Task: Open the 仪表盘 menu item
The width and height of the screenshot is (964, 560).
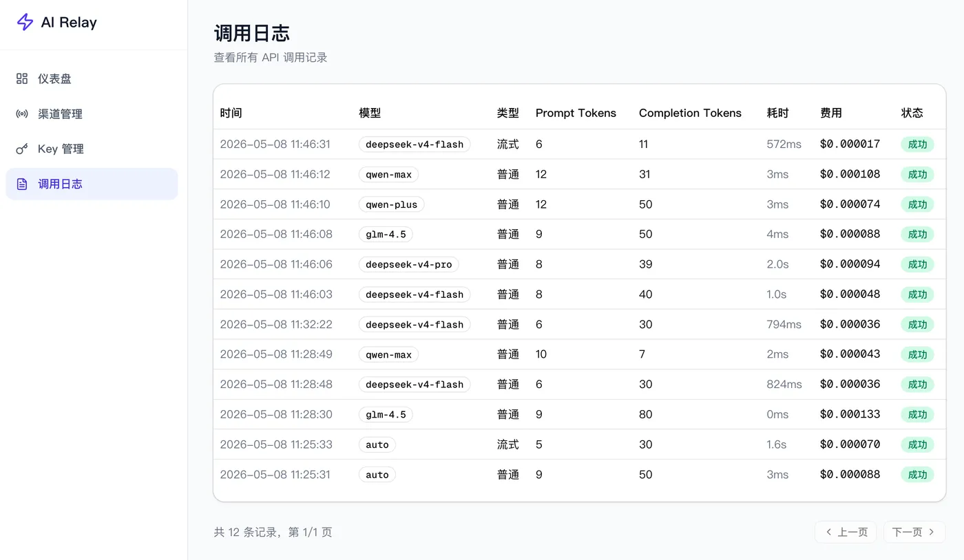Action: tap(92, 78)
